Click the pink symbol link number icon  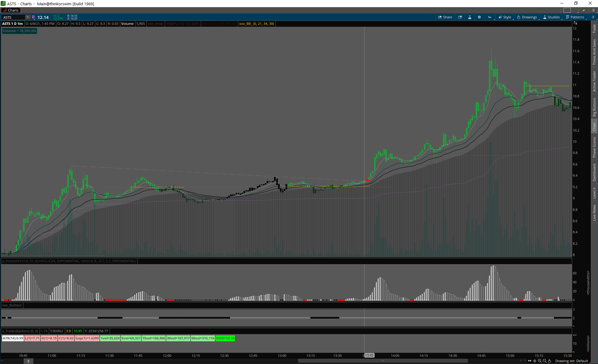[33, 17]
